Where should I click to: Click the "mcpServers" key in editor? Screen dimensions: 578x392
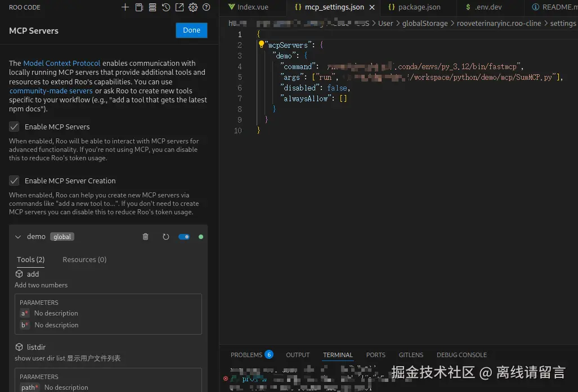288,45
